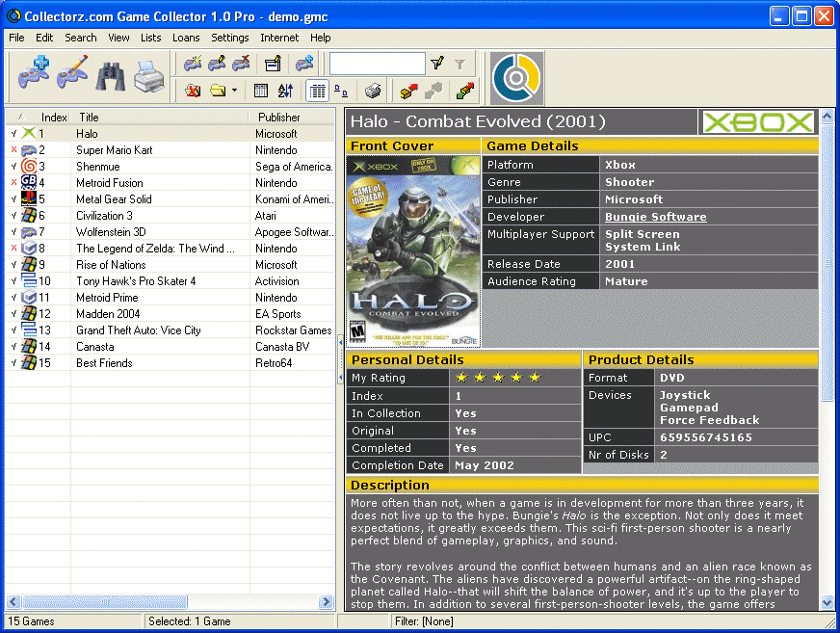
Task: Switch to list view with the table icon
Action: click(x=317, y=91)
